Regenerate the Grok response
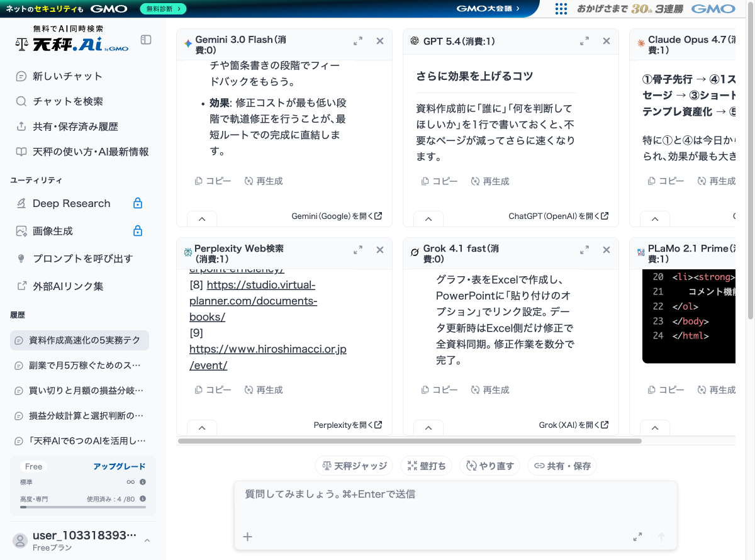Viewport: 755px width, 560px height. pos(490,389)
